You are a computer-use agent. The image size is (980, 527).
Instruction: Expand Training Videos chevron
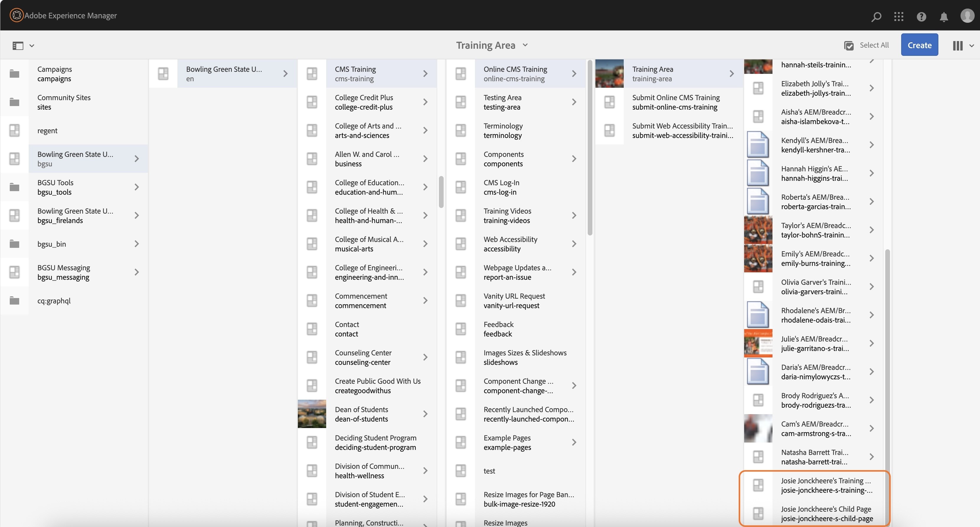click(574, 216)
